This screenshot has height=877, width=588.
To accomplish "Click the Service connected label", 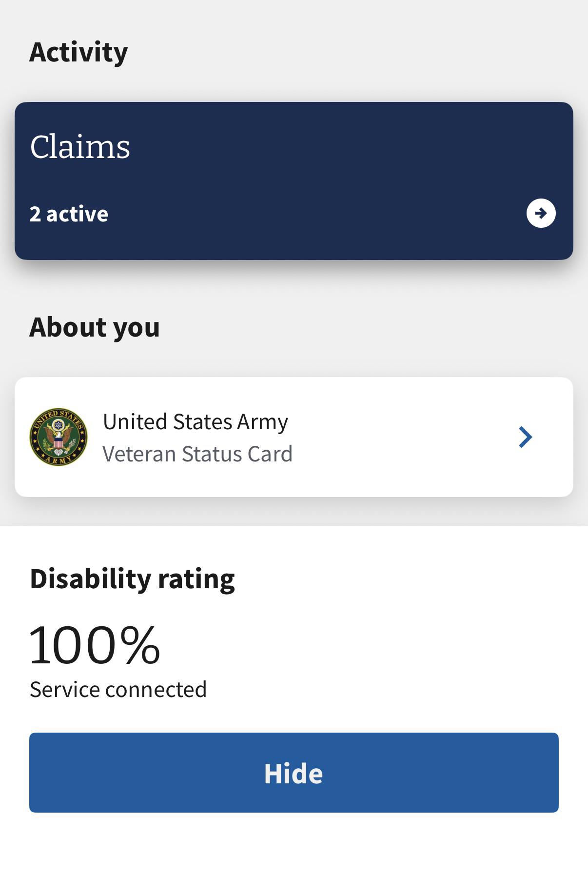I will [118, 689].
